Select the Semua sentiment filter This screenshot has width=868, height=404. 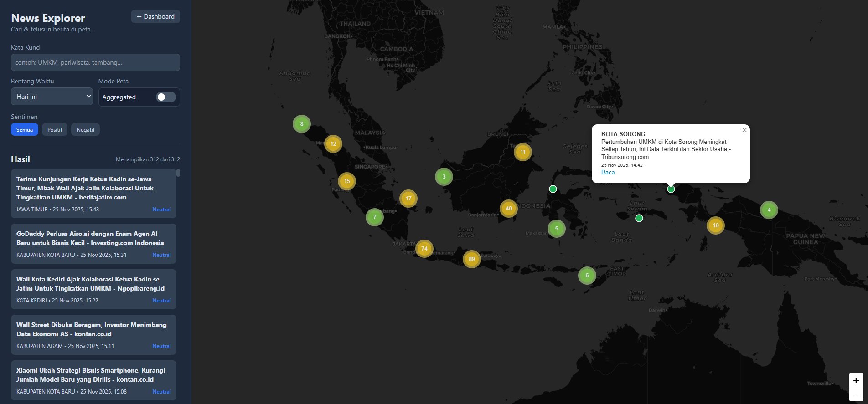pyautogui.click(x=25, y=130)
